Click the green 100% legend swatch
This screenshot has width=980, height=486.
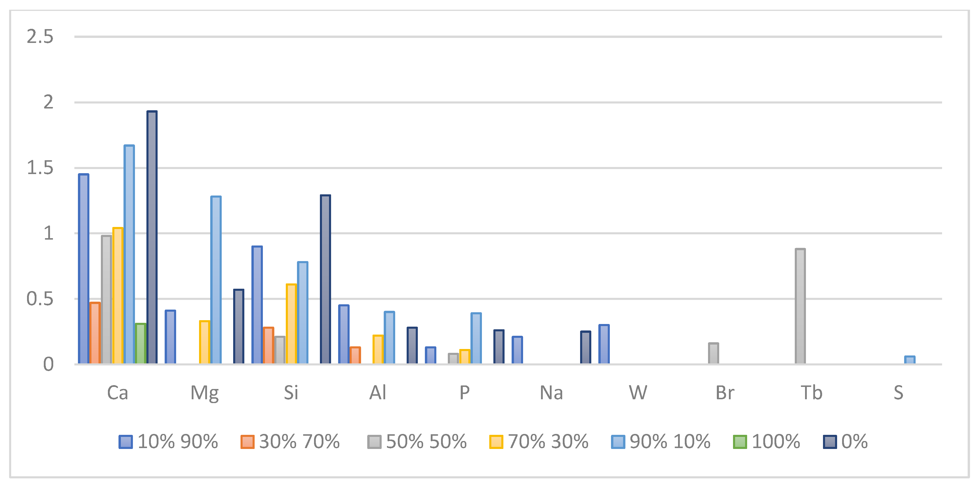point(740,442)
